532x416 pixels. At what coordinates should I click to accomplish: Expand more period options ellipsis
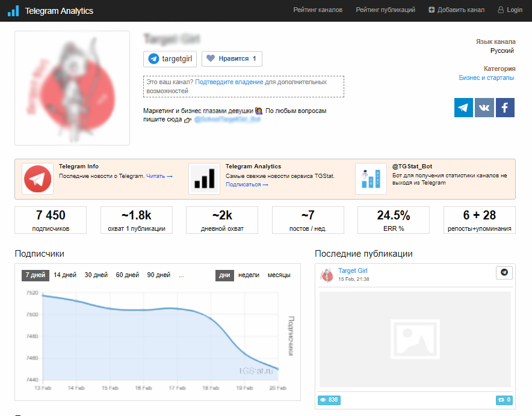tap(181, 275)
